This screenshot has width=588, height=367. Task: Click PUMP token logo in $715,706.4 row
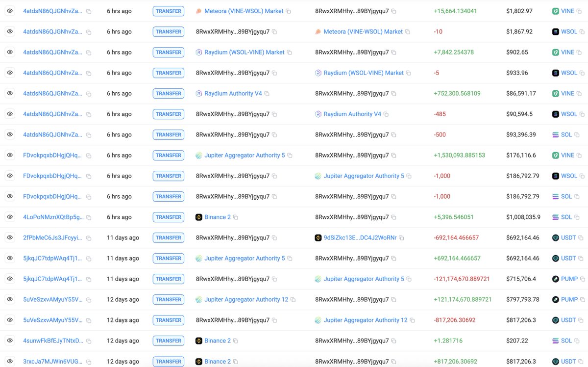coord(556,279)
